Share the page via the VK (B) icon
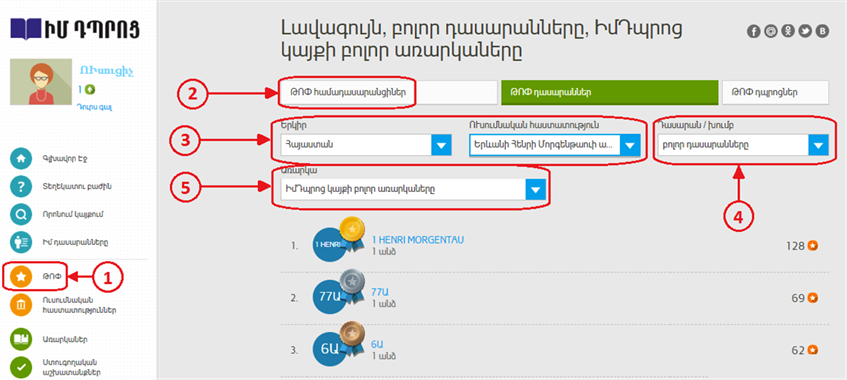 (x=823, y=31)
